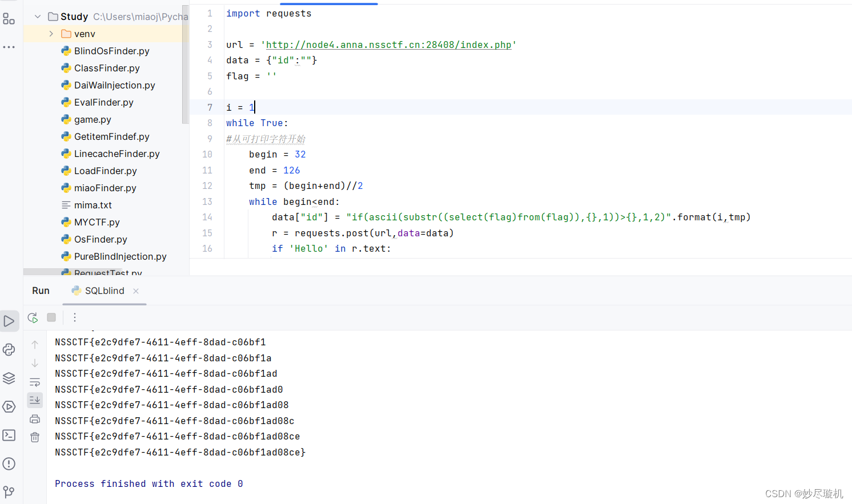
Task: Click line number 7 in gutter
Action: pyautogui.click(x=210, y=107)
